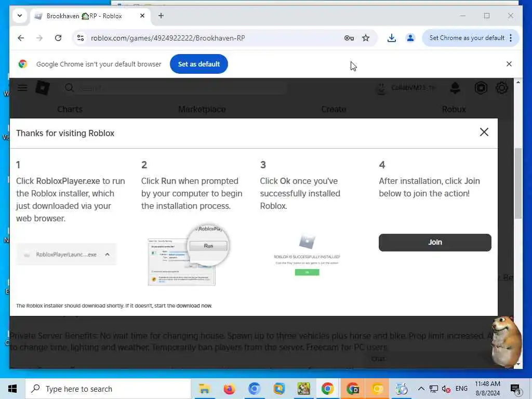Click the download now link
Viewport: 532px width, 399px height.
194,305
